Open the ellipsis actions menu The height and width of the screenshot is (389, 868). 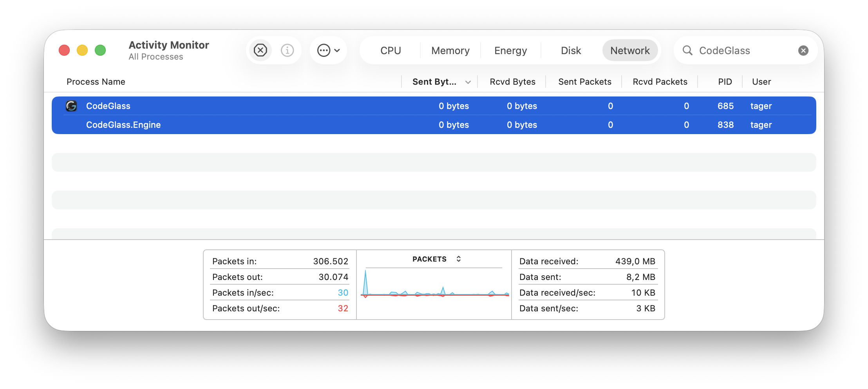click(328, 50)
